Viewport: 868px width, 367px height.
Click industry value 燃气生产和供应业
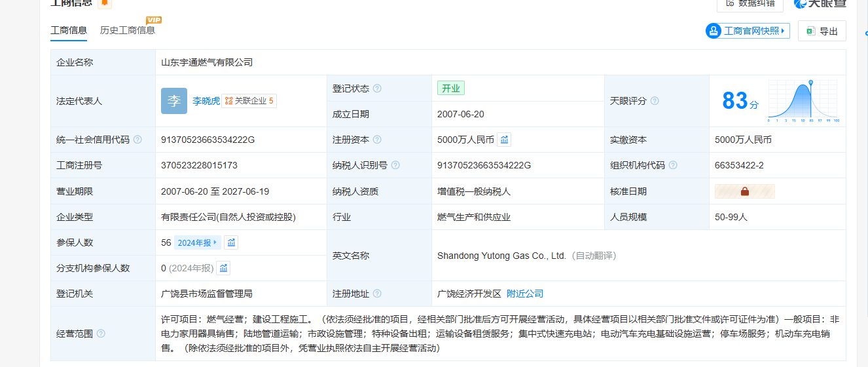[x=474, y=217]
